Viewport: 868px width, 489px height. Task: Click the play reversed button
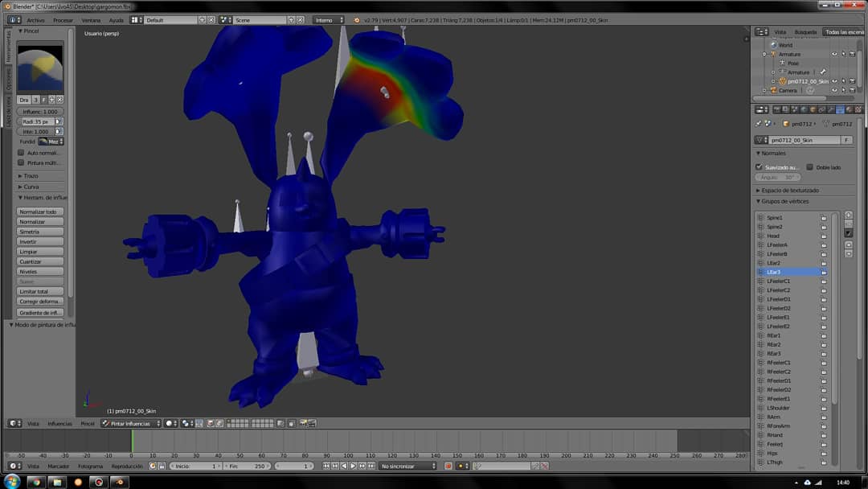click(x=344, y=466)
